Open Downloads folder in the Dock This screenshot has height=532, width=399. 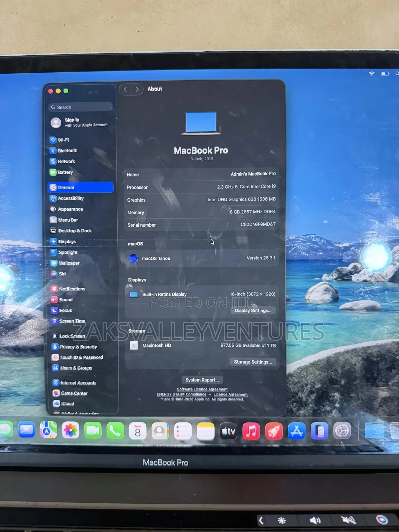coord(375,430)
